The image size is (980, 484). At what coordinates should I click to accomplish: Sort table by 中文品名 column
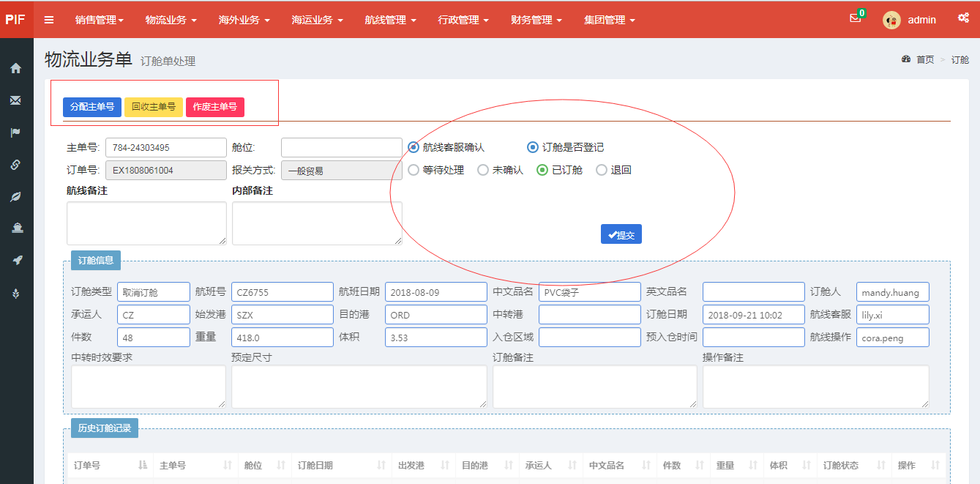[x=619, y=466]
